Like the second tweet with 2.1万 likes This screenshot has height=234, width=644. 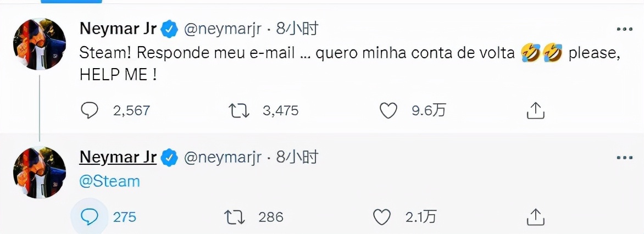coord(381,217)
